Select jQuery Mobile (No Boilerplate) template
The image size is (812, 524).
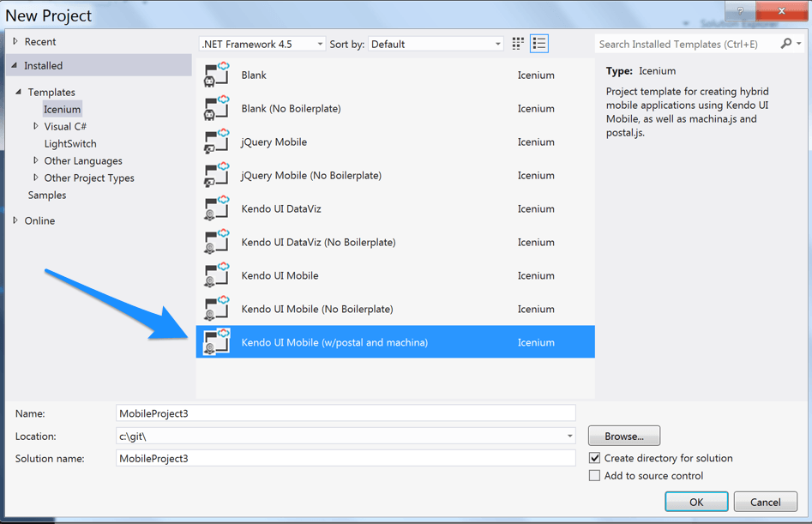click(395, 175)
